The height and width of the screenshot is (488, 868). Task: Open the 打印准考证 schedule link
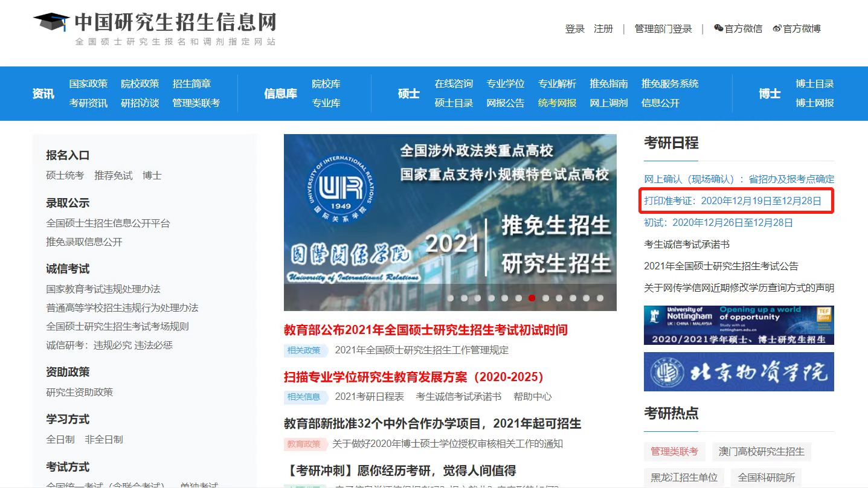[732, 201]
